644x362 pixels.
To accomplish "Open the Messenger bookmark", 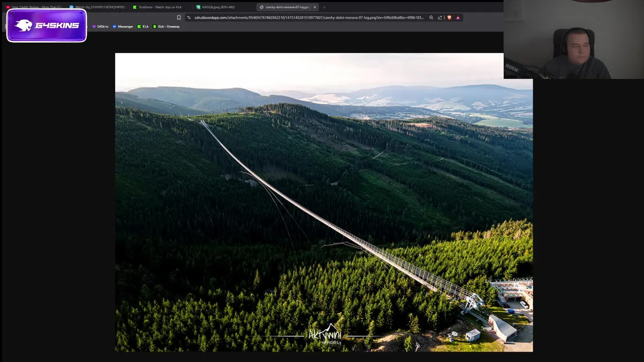I will tap(123, 27).
